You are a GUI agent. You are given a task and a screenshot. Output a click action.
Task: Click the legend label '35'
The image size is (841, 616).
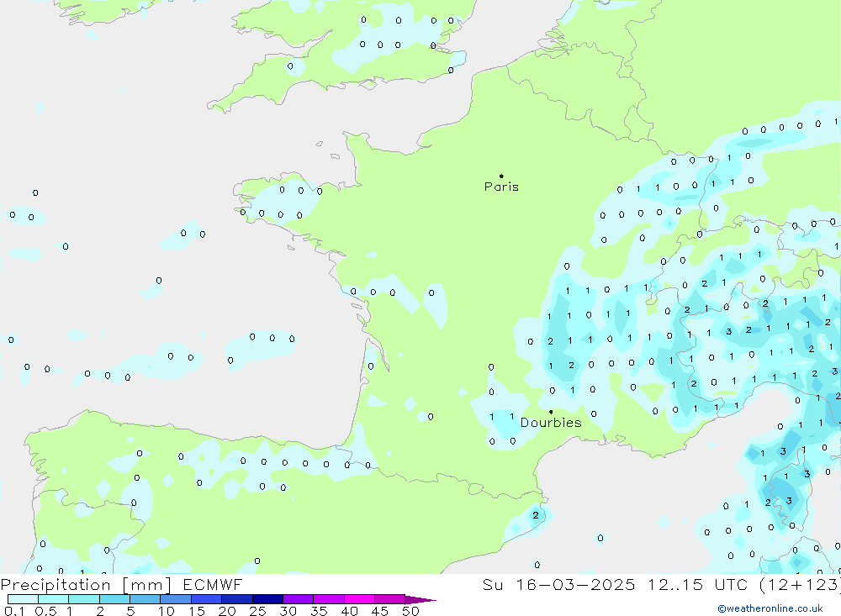319,611
